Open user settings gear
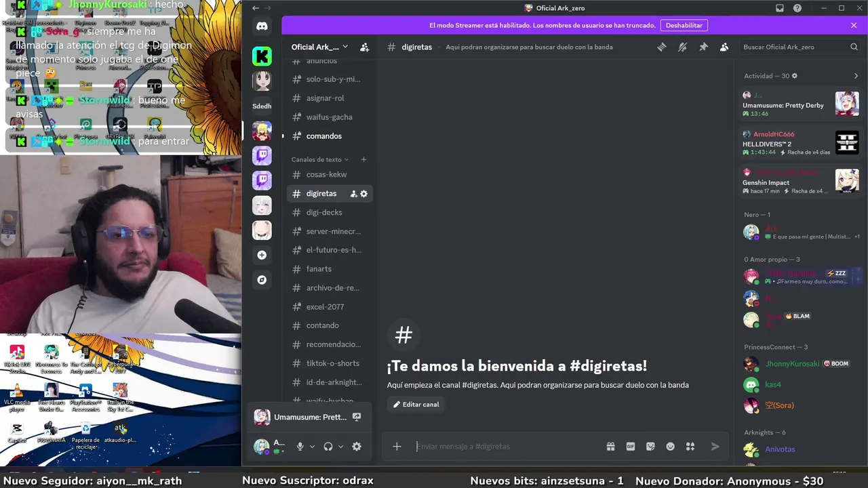868x488 pixels. (x=357, y=447)
